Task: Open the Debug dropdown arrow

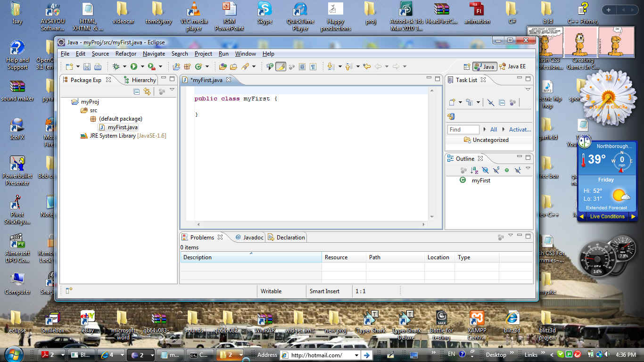Action: click(x=124, y=66)
